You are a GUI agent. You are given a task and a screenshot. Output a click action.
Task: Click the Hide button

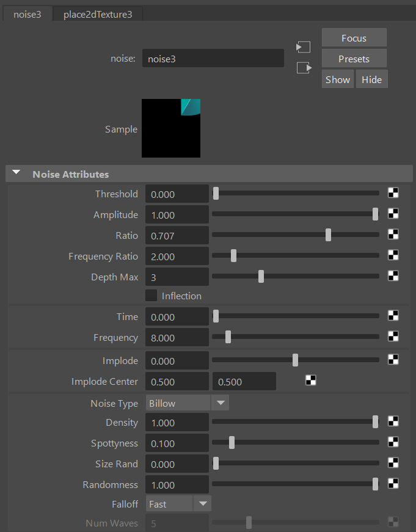click(x=371, y=79)
